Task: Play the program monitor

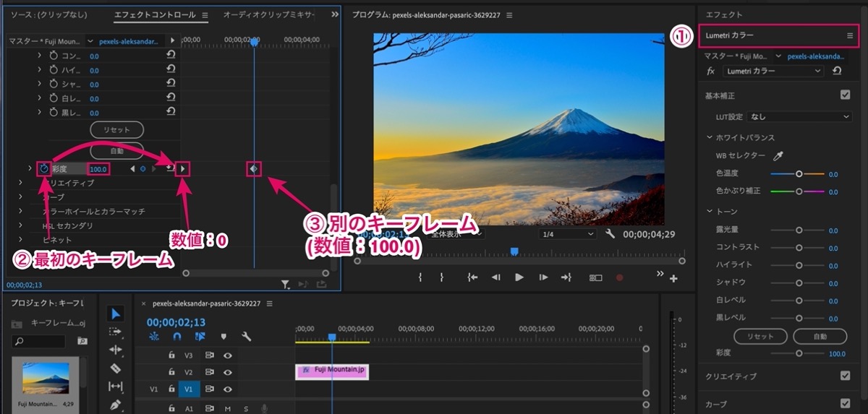Action: (x=519, y=277)
